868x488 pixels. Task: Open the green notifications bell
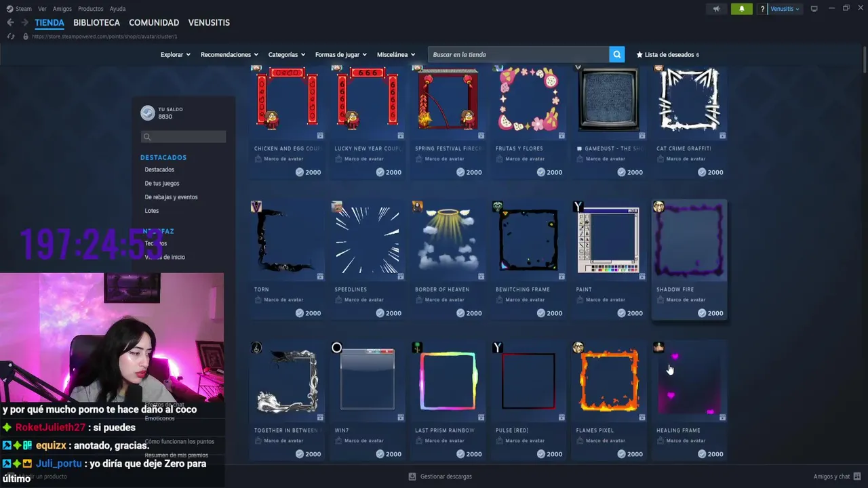[x=741, y=9]
